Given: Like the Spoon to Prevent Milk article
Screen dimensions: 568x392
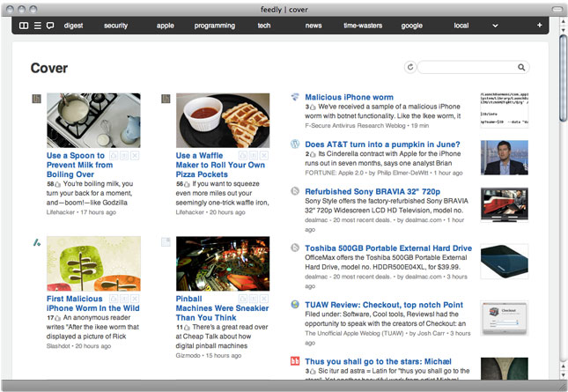Looking at the screenshot, I should pyautogui.click(x=114, y=156).
